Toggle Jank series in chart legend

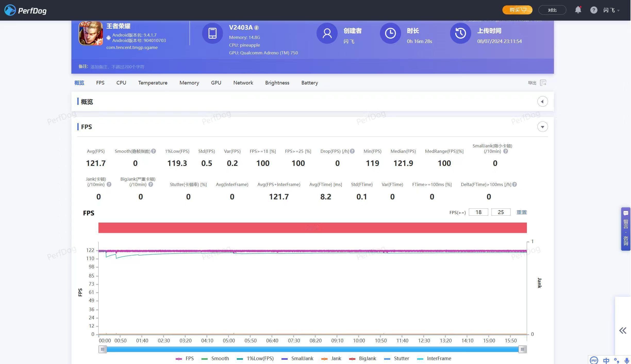click(331, 359)
